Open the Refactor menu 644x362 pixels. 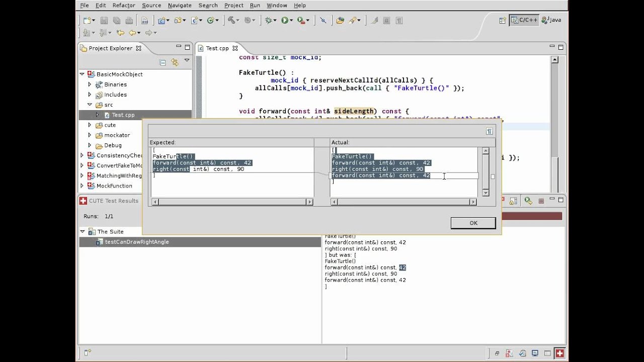coord(124,5)
